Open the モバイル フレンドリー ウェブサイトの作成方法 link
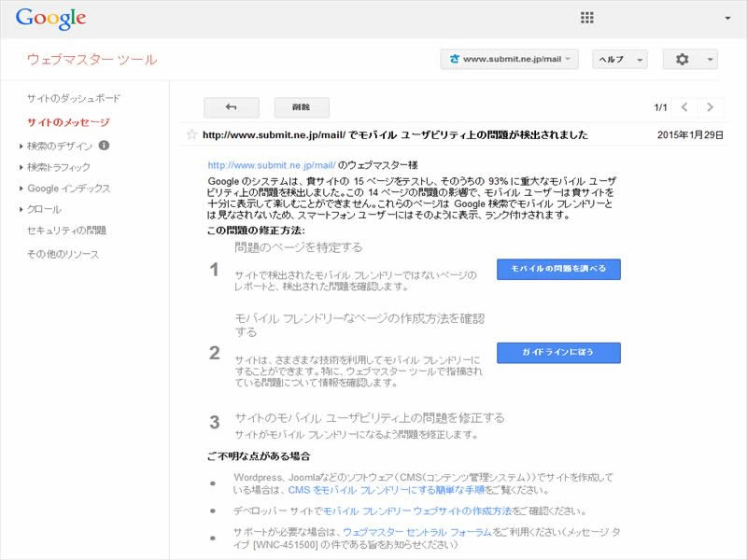 [x=417, y=511]
